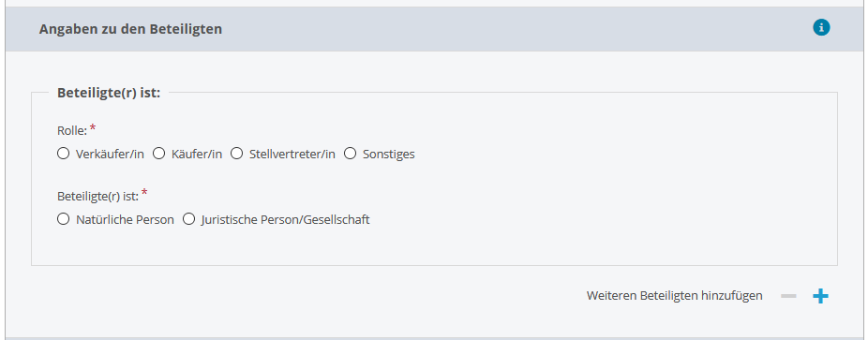Click the Sonstiges label text
This screenshot has height=340, width=868.
pos(389,155)
